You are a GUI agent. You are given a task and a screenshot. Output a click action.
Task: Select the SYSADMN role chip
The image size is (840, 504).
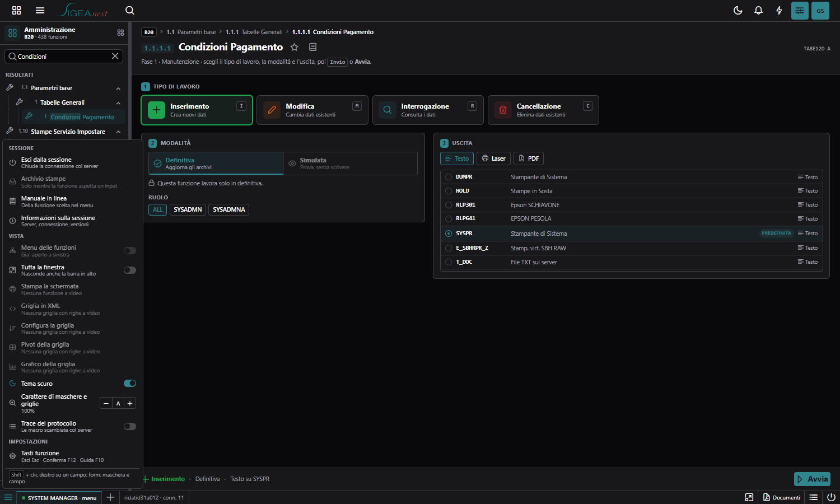point(188,209)
